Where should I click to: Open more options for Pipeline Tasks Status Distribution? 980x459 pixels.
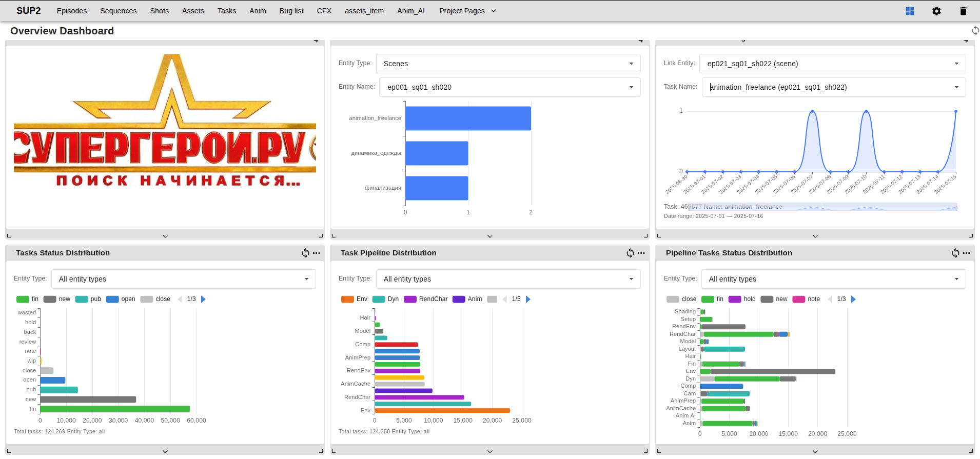click(x=967, y=253)
